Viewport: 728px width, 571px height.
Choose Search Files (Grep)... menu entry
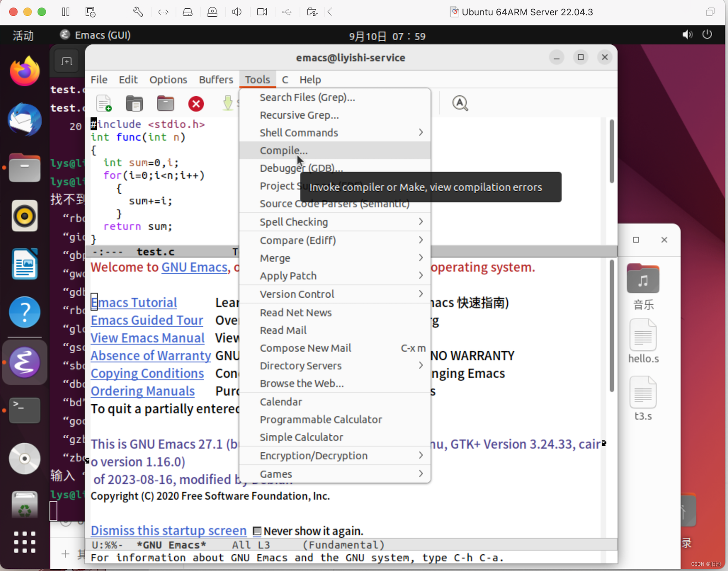pos(335,97)
